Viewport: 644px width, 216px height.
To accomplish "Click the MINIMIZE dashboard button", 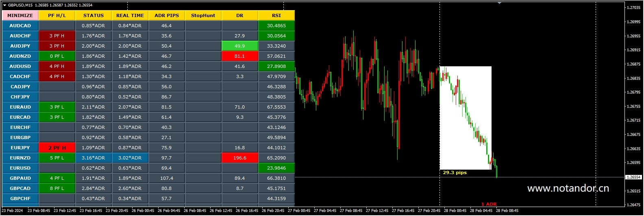I will coord(20,15).
